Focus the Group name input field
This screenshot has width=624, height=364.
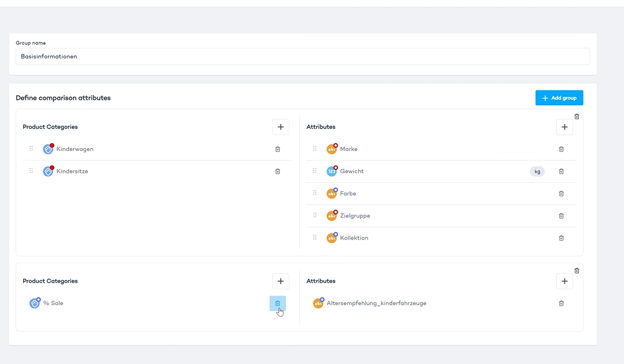pos(302,57)
